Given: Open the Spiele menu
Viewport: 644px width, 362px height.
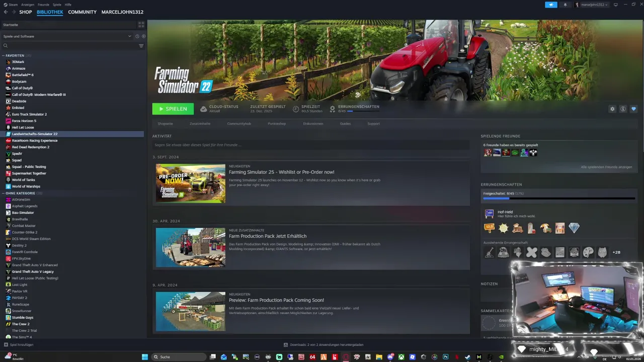Looking at the screenshot, I should (x=57, y=5).
